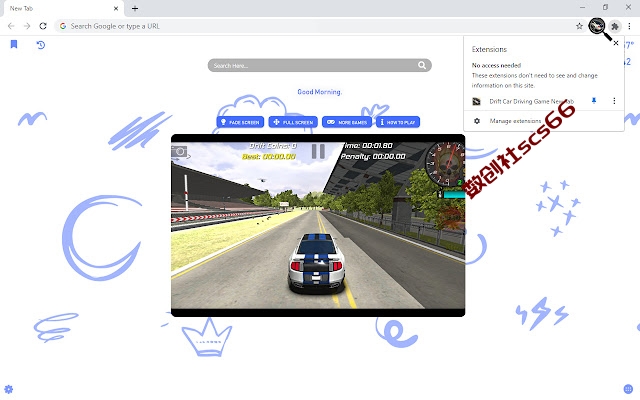This screenshot has width=640, height=400.
Task: Unpin the Drift Car Driving Game extension
Action: [594, 101]
